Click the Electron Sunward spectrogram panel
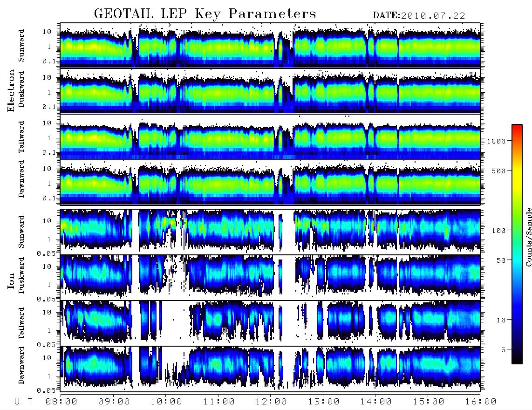Viewport: 532px width, 410px height. (270, 45)
